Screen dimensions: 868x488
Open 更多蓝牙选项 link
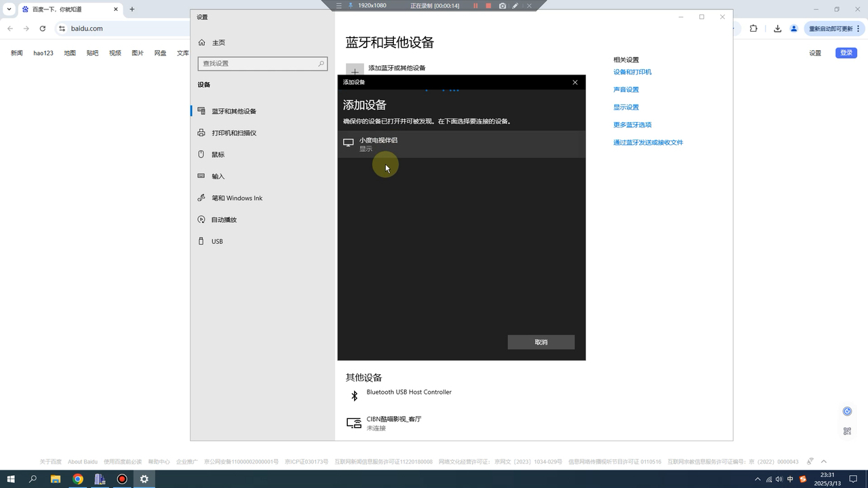[632, 125]
